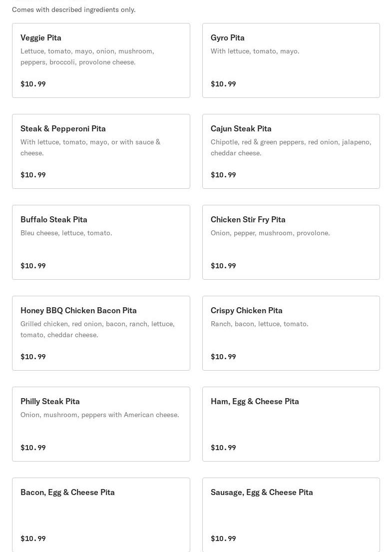This screenshot has height=552, width=392.
Task: Click the Veggie Pita $10.99 price
Action: (33, 84)
